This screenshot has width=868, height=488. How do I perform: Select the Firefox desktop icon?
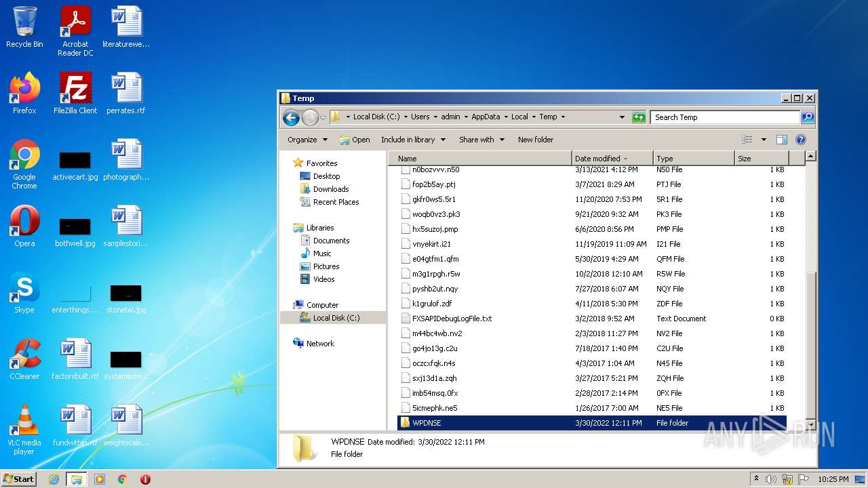24,94
